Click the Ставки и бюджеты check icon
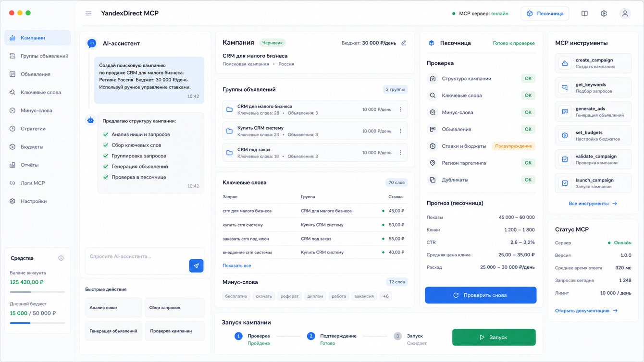The image size is (644, 362). [x=433, y=146]
